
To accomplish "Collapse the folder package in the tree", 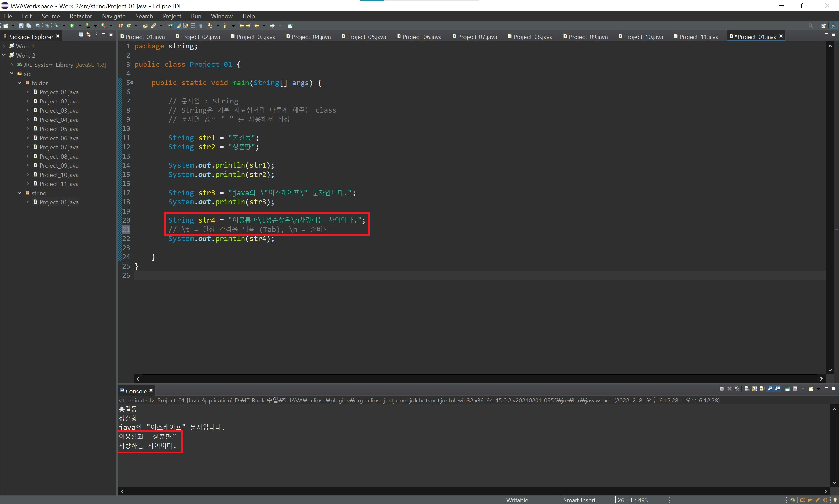I will (x=19, y=83).
